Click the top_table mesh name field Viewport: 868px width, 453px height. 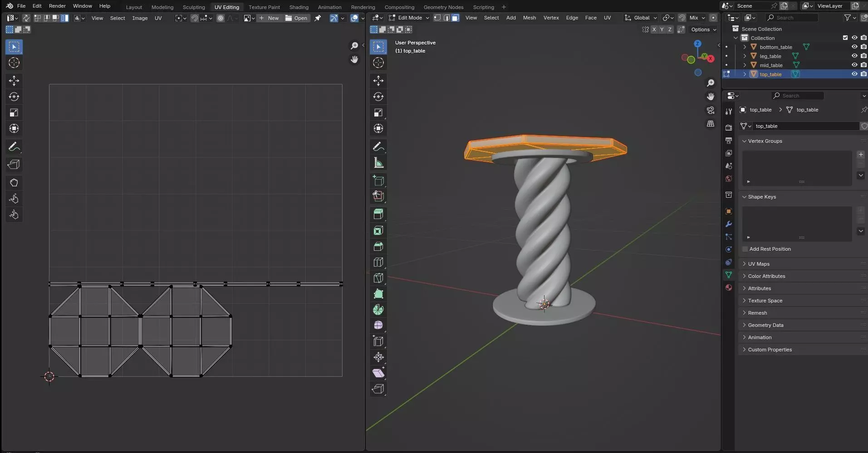(x=806, y=126)
